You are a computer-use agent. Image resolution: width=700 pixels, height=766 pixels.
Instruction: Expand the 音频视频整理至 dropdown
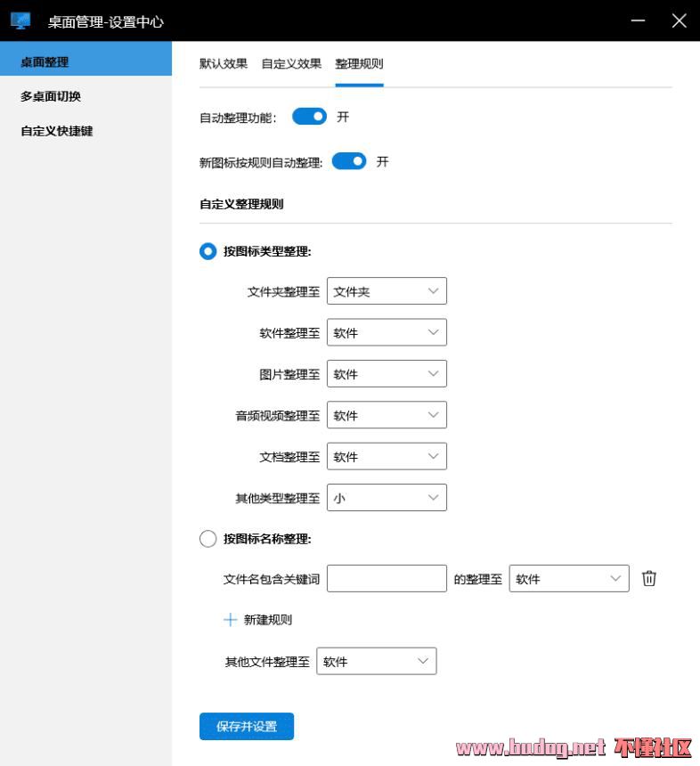[387, 415]
